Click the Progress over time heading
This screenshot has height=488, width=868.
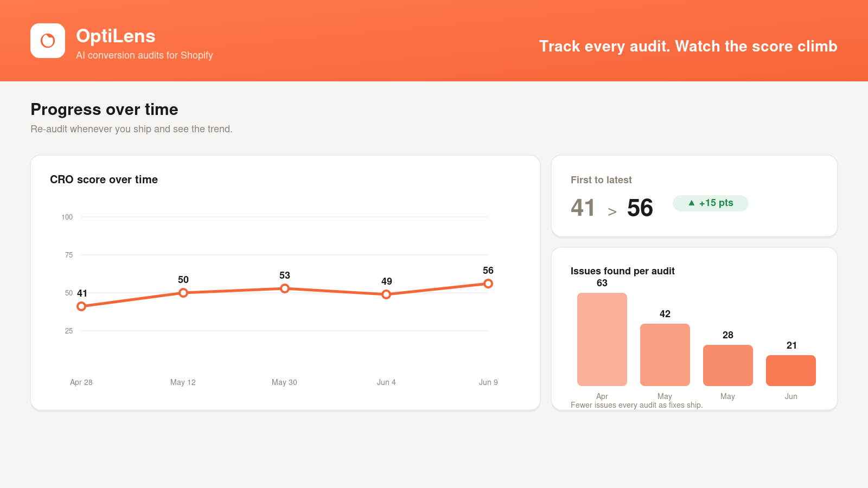click(x=104, y=110)
